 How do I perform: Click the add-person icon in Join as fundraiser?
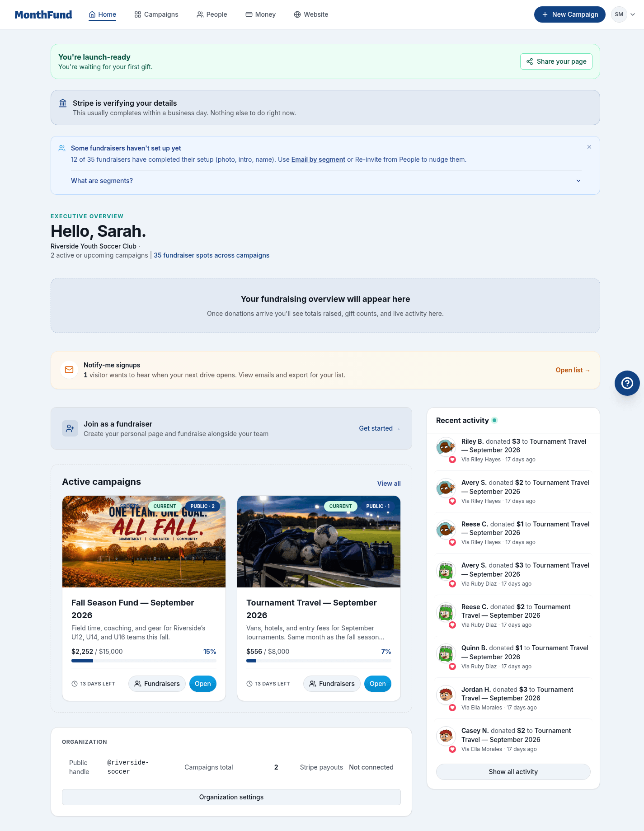click(x=70, y=428)
